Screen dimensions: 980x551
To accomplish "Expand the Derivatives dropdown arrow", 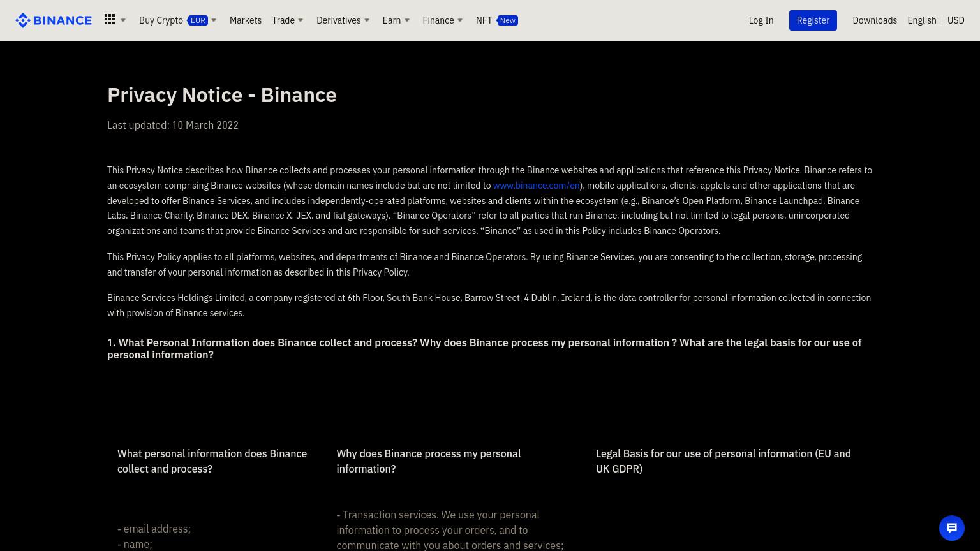I will coord(367,20).
